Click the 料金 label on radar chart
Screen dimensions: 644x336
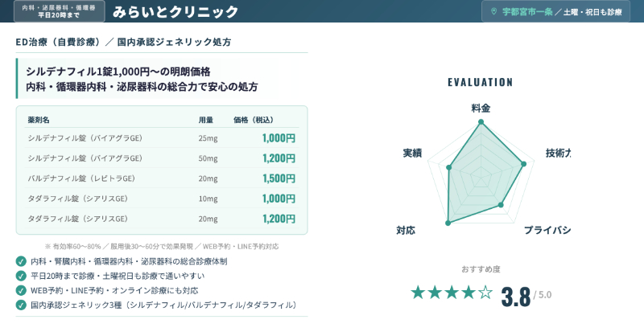pos(481,108)
